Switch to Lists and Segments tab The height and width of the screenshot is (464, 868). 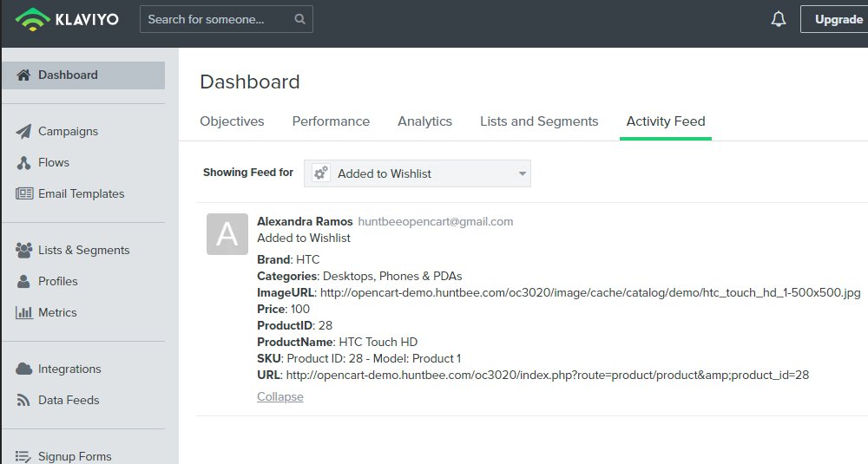(x=539, y=121)
